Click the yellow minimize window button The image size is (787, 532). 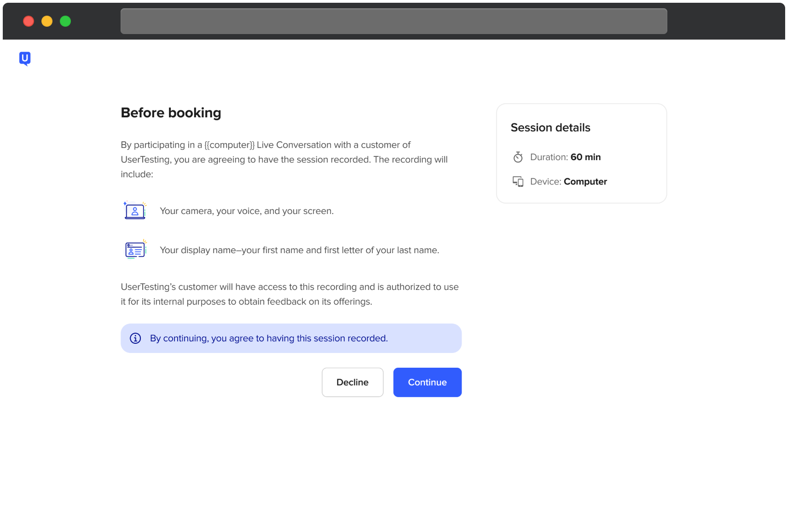point(47,21)
